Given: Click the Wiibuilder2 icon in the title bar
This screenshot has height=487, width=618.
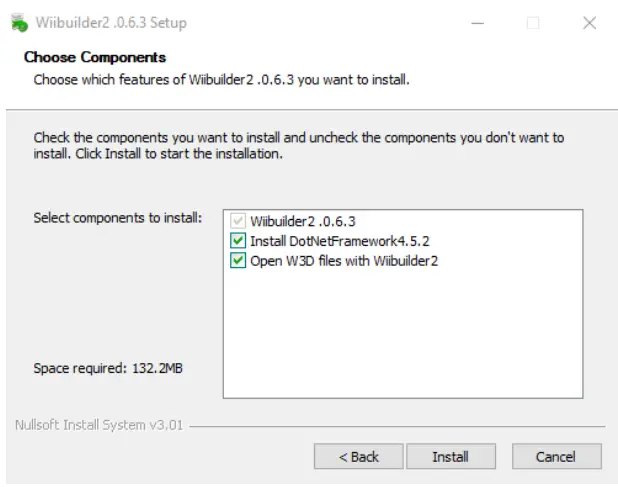Looking at the screenshot, I should 18,22.
